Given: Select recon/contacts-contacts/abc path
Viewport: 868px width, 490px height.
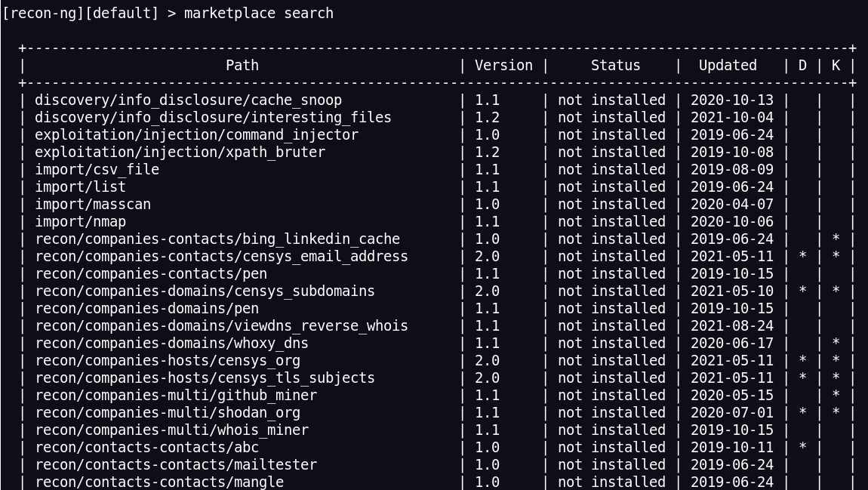Looking at the screenshot, I should pos(146,448).
